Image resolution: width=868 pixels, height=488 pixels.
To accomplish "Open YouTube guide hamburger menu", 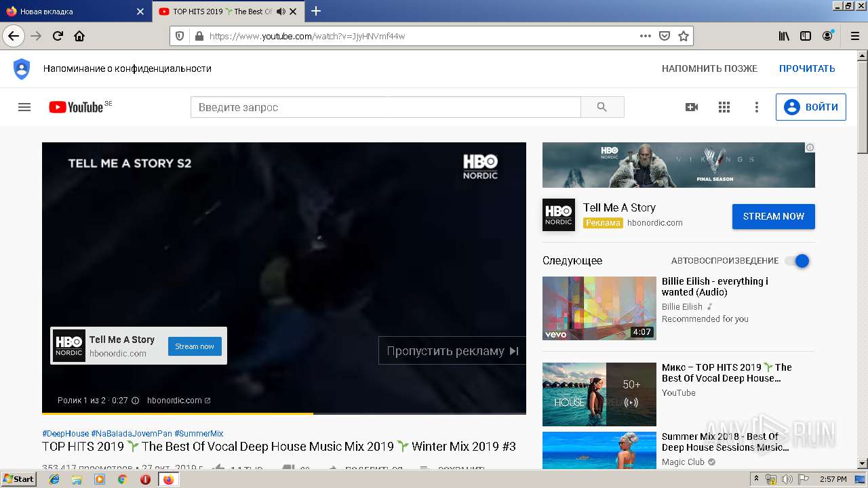I will pyautogui.click(x=24, y=107).
